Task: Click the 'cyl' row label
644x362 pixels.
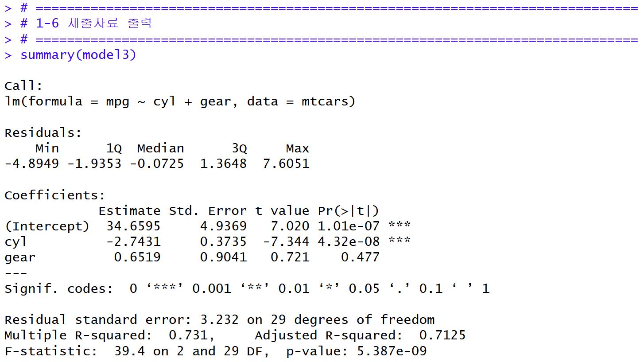Action: (16, 242)
